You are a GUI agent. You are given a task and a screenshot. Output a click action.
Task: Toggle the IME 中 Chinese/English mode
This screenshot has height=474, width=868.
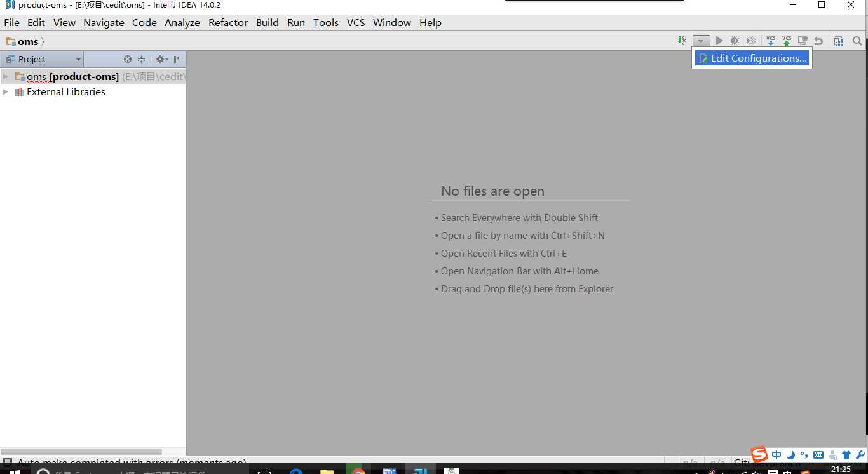776,455
